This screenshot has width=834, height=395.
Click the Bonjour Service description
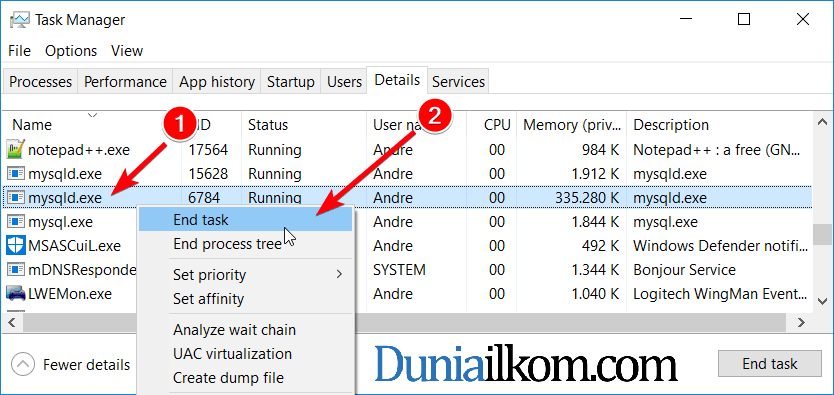coord(684,270)
